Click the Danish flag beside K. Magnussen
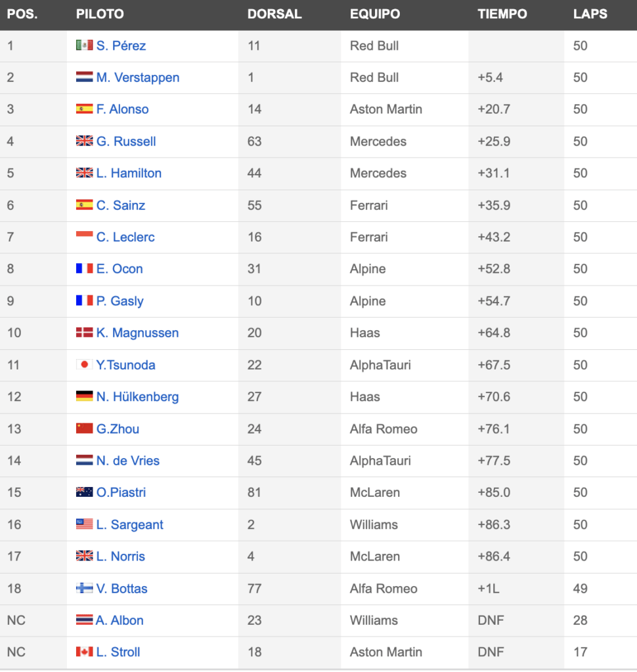The width and height of the screenshot is (637, 672). 84,333
